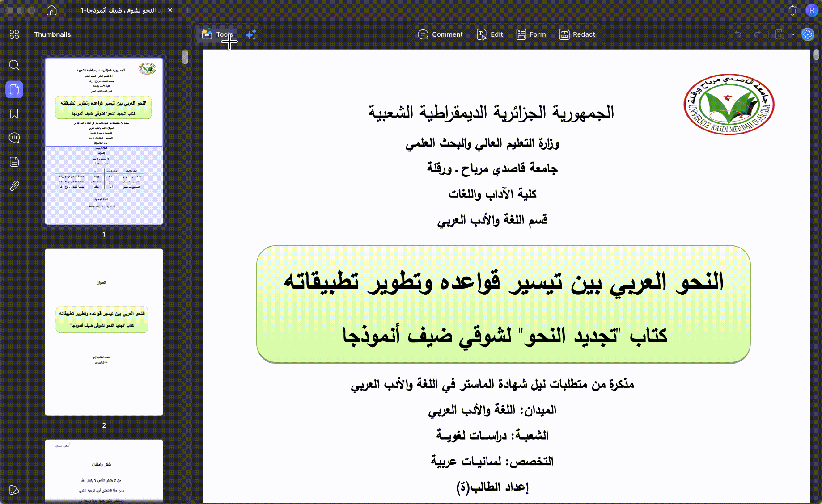The height and width of the screenshot is (504, 822).
Task: Open the Tools menu button
Action: (x=217, y=34)
